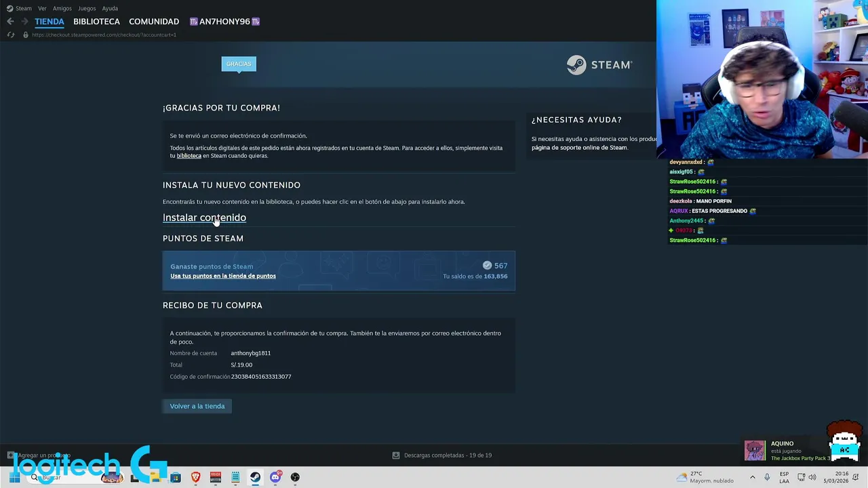This screenshot has height=488, width=868.
Task: Open the Juegos menu
Action: 87,8
